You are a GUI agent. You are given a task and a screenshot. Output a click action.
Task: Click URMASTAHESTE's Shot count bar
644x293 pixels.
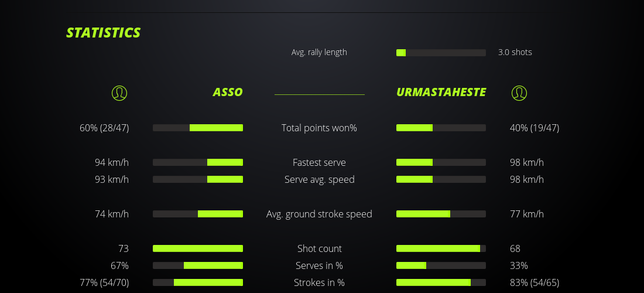pos(441,248)
